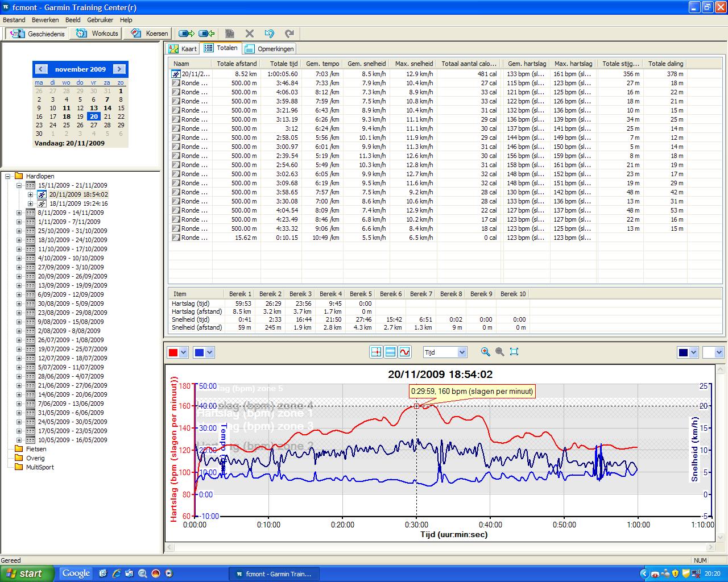Click the Google search toolbar in taskbar
The width and height of the screenshot is (728, 582).
coord(76,573)
